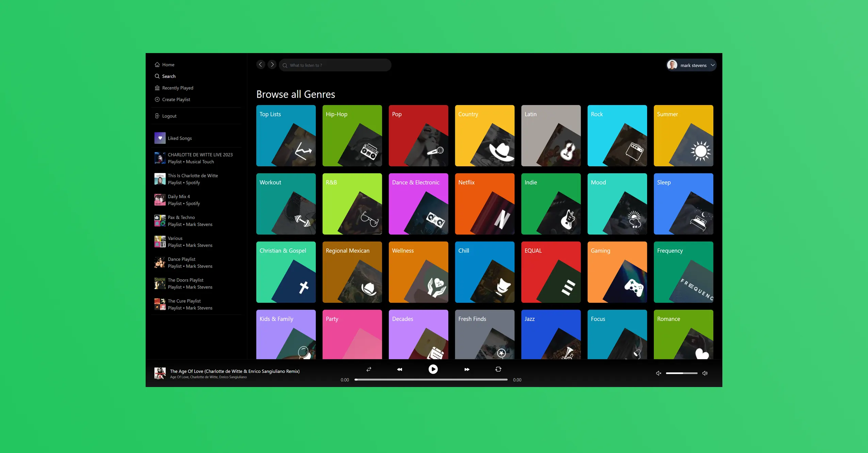
Task: Click the loud speaker volume icon
Action: pyautogui.click(x=705, y=373)
